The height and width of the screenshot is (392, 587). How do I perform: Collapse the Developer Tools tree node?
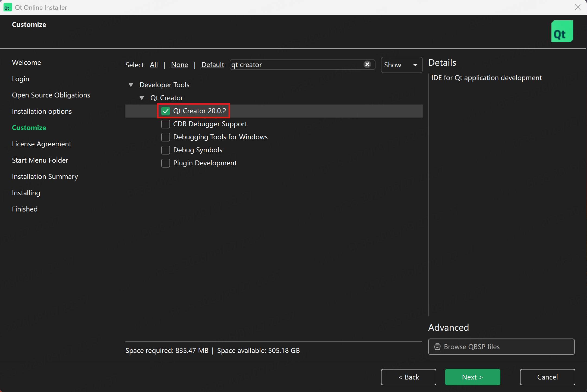131,85
